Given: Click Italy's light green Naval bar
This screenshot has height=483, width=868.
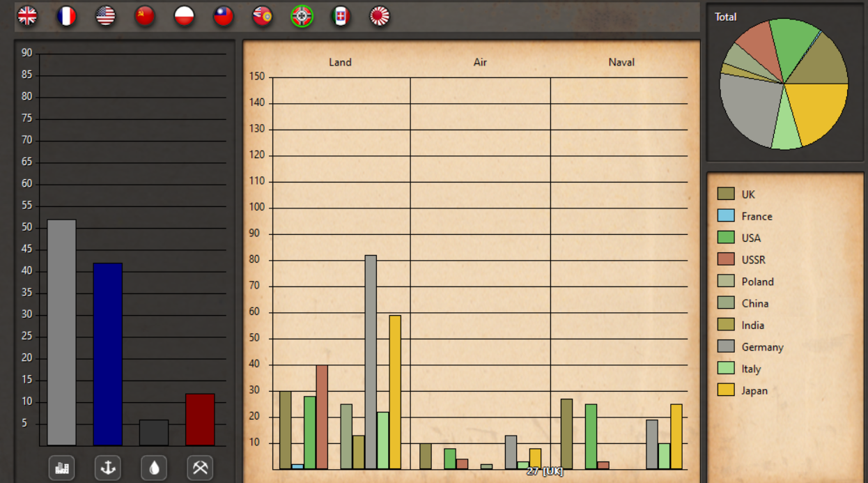Looking at the screenshot, I should (664, 456).
